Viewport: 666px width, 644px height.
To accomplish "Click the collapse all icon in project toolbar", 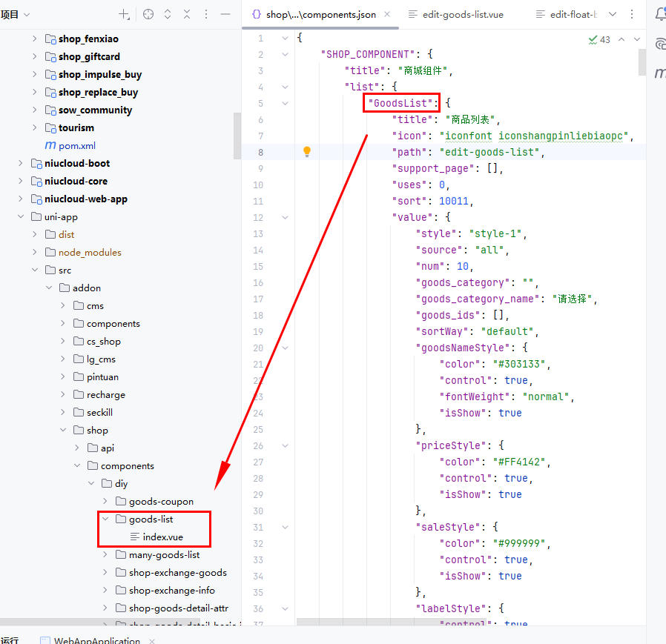I will 187,15.
